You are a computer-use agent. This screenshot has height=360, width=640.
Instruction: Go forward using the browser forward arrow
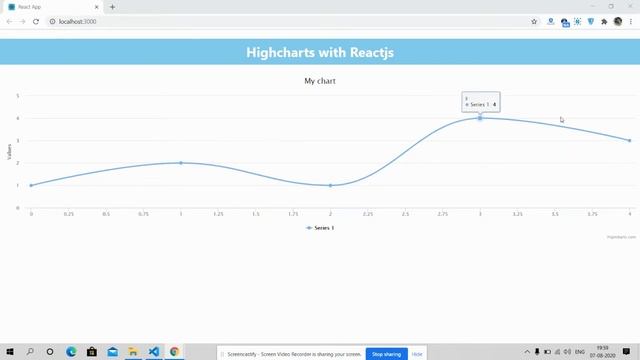[22, 22]
